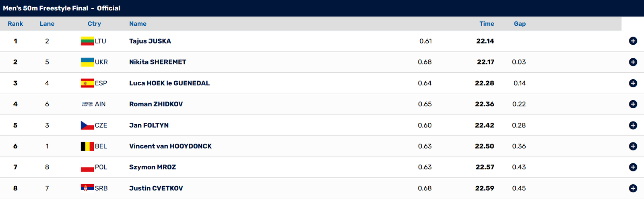The image size is (644, 204).
Task: Expand Nikita SHEREMET's row with plus icon
Action: 633,62
